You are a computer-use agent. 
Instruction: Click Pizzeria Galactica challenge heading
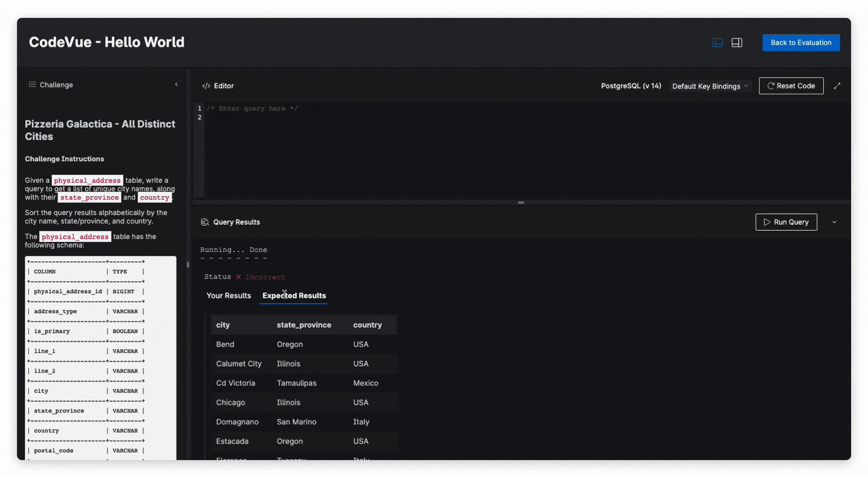click(100, 130)
